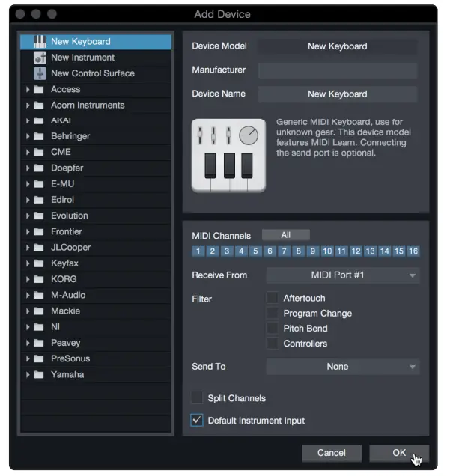The width and height of the screenshot is (453, 476).
Task: Click the Keyfax folder icon
Action: (x=38, y=263)
